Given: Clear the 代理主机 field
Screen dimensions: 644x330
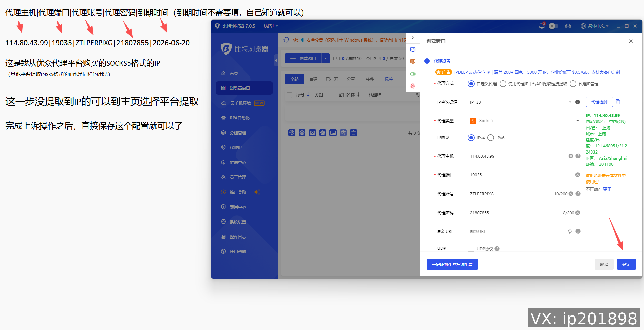Looking at the screenshot, I should (571, 156).
